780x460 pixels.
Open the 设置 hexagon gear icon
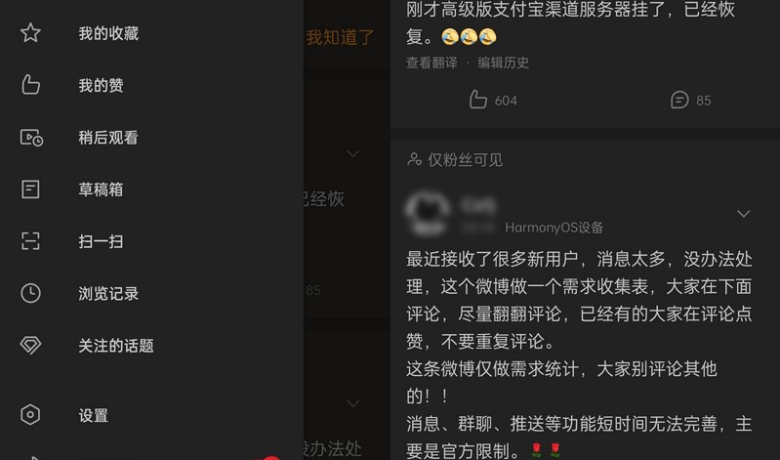[30, 415]
